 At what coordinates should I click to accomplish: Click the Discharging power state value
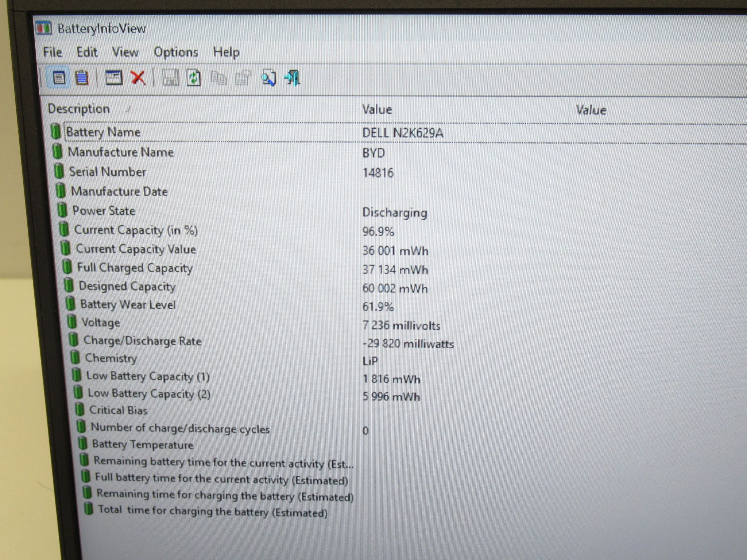[395, 213]
